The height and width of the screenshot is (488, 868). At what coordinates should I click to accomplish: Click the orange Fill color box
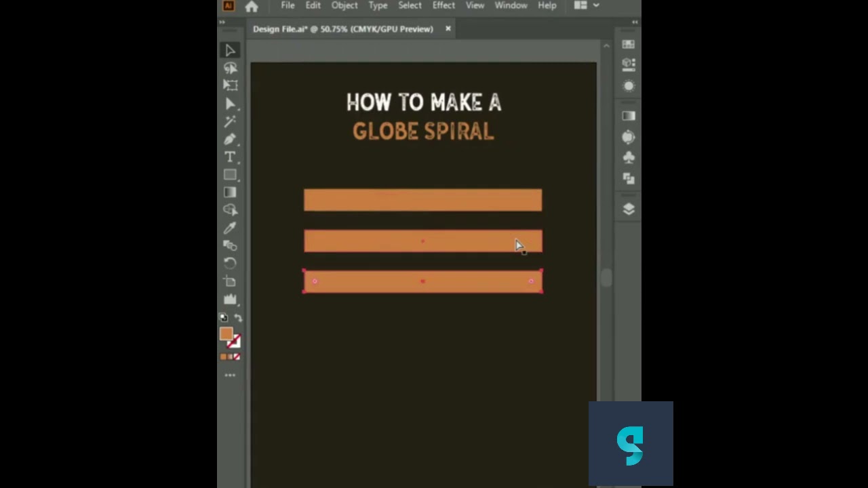226,334
